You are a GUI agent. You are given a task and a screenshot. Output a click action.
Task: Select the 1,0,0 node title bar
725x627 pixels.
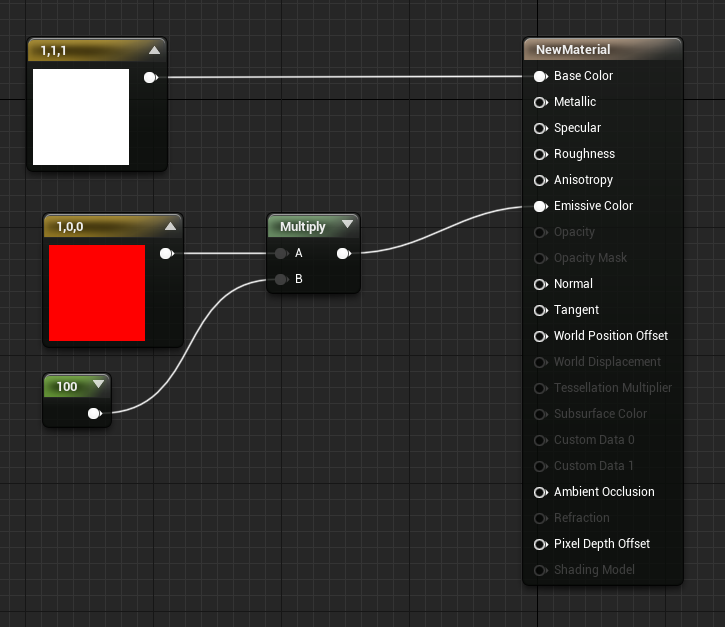[113, 226]
